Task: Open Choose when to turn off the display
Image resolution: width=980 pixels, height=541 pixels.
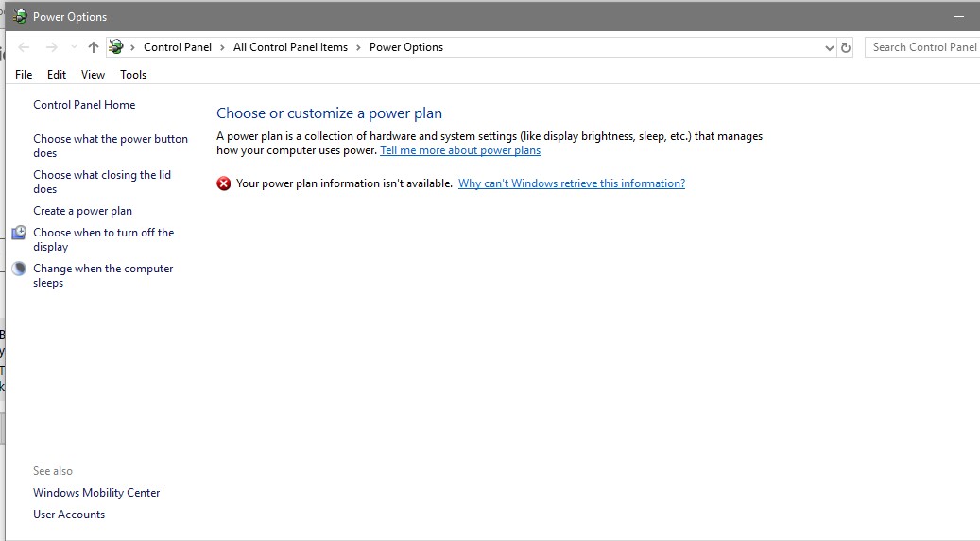Action: click(104, 239)
